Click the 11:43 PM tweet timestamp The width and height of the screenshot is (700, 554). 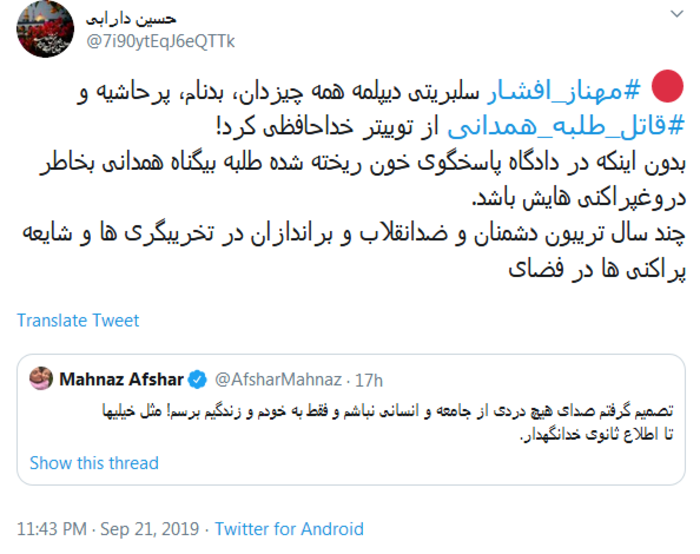click(x=53, y=529)
